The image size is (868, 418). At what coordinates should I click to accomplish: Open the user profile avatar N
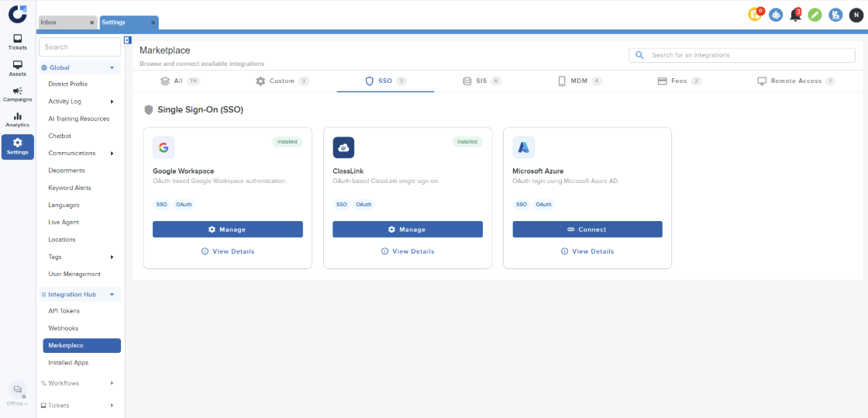point(856,15)
